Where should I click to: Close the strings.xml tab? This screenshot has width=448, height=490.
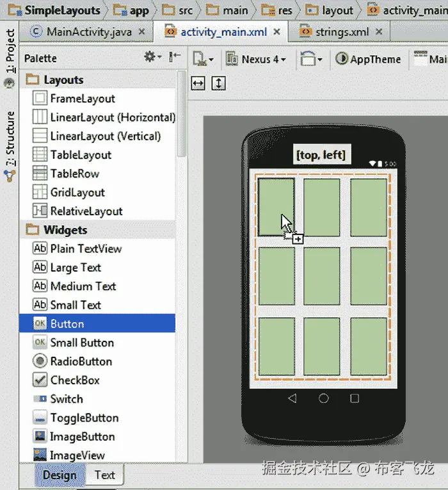(379, 31)
